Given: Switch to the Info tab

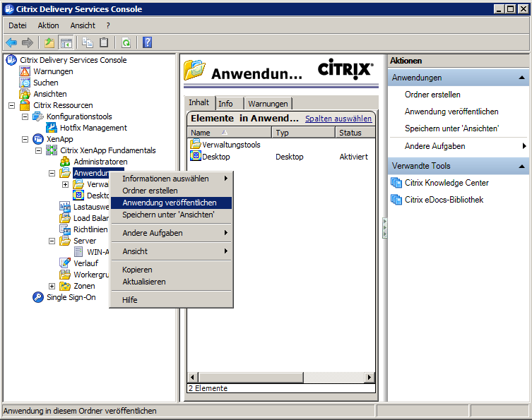Looking at the screenshot, I should [229, 103].
